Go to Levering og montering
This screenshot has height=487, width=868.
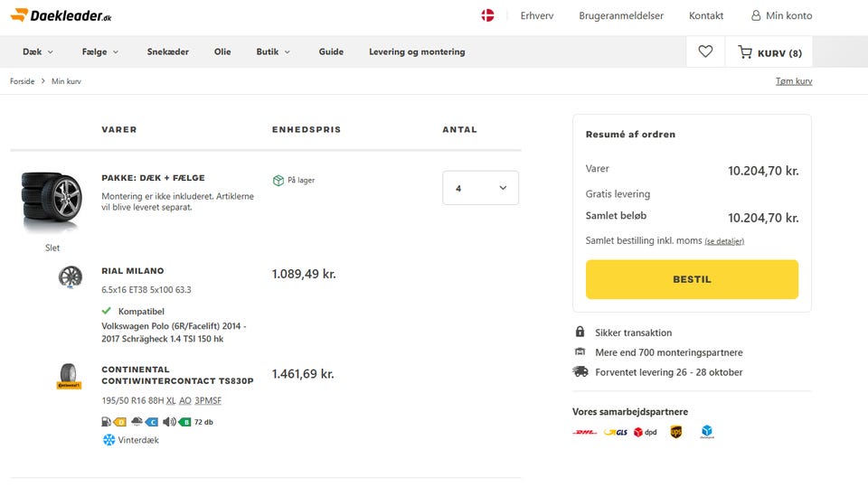tap(417, 52)
